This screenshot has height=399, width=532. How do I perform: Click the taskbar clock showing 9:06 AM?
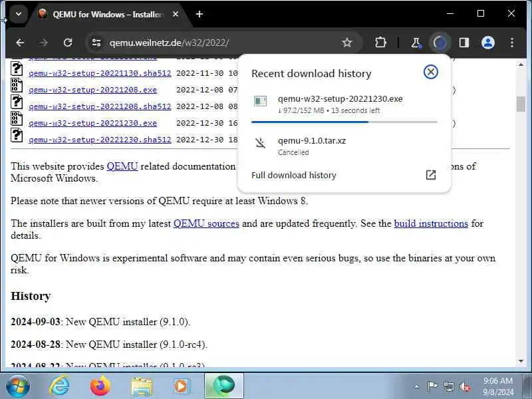point(498,386)
